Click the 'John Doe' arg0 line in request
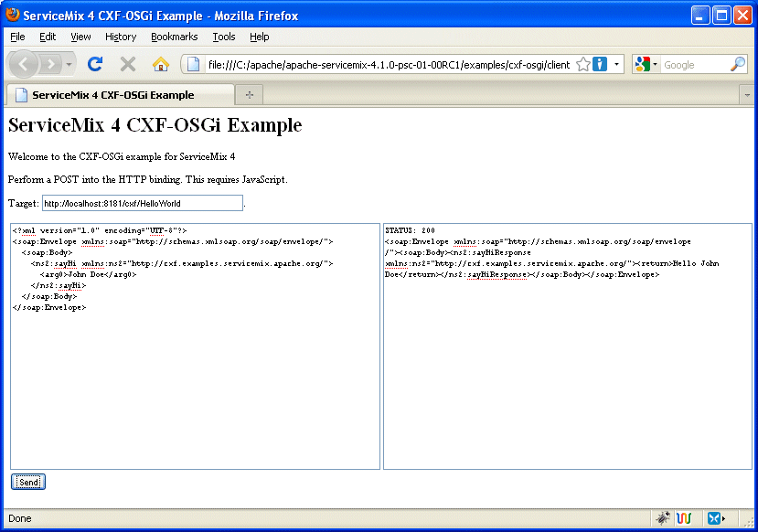Viewport: 758px width, 532px height. tap(88, 274)
